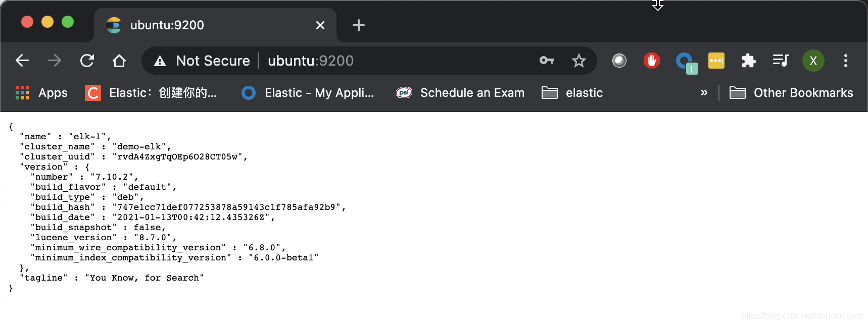Click the gray circular extension icon

pos(619,61)
